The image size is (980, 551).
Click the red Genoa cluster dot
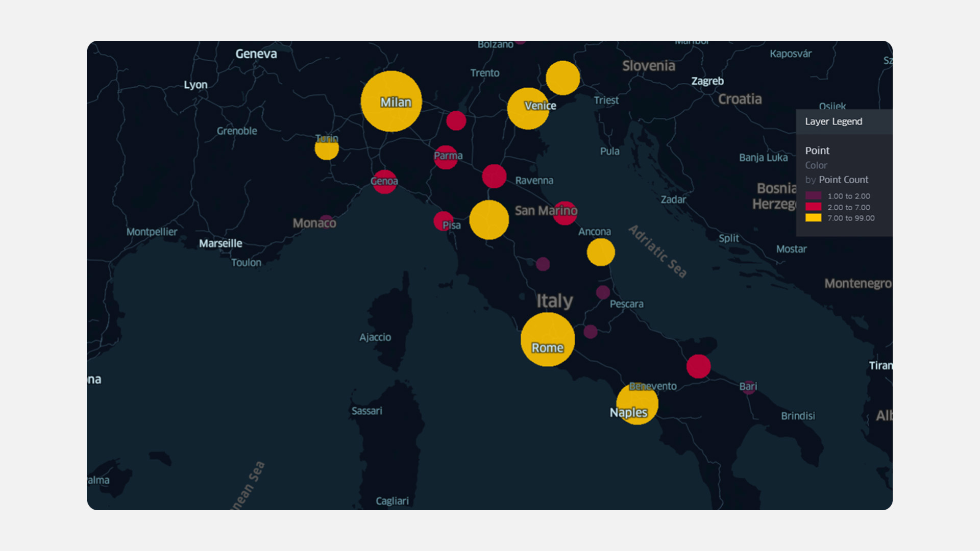coord(384,181)
